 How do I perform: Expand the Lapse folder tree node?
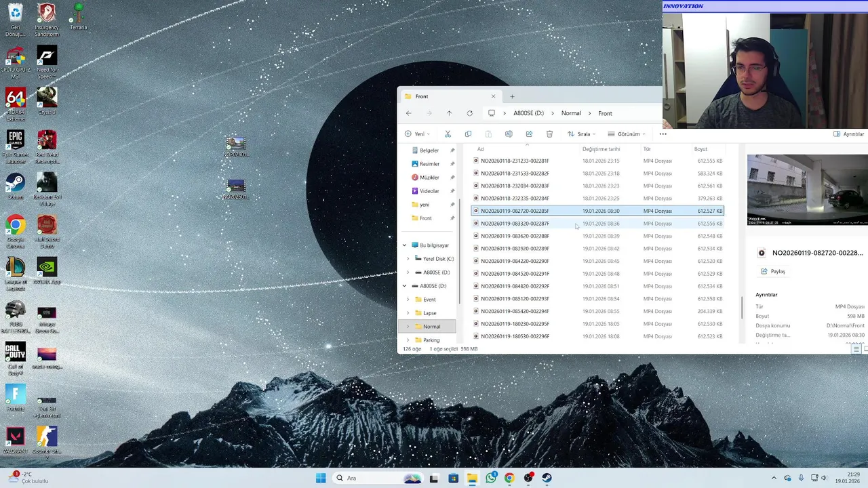pos(408,313)
